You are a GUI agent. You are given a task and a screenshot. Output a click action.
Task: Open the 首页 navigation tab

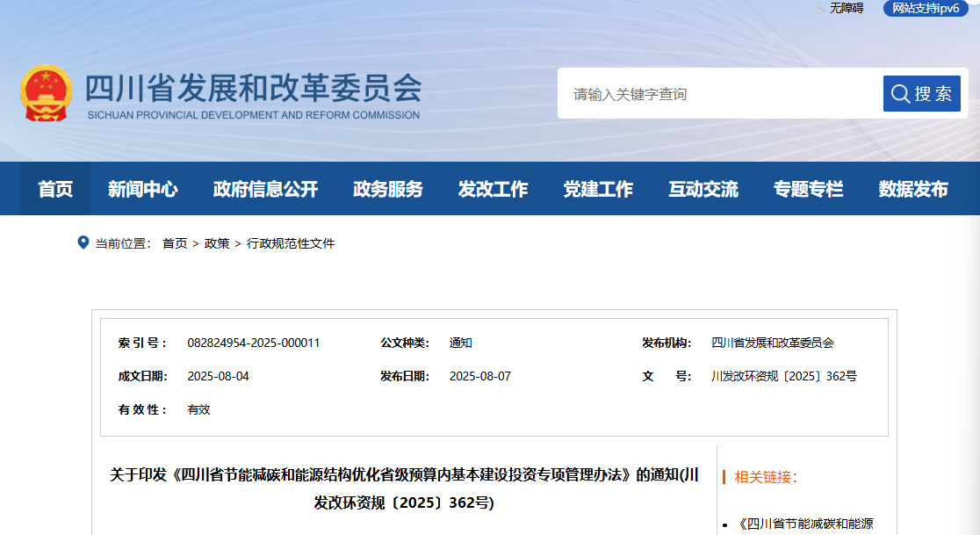click(x=55, y=189)
